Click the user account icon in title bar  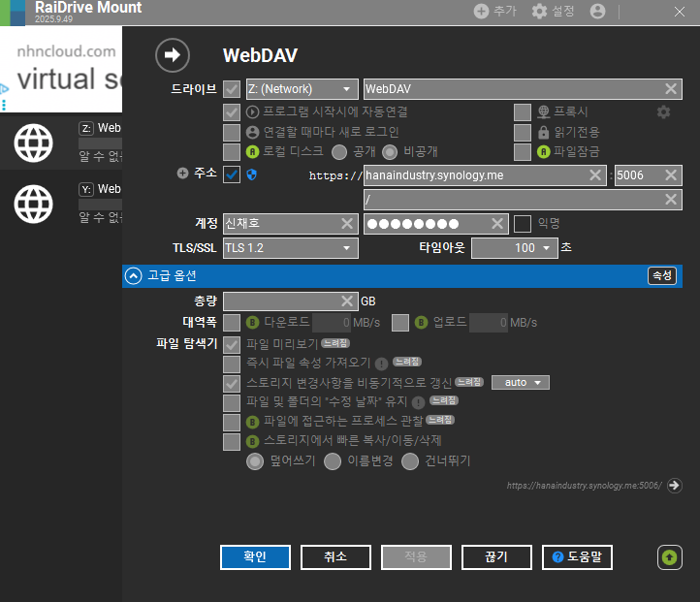597,12
